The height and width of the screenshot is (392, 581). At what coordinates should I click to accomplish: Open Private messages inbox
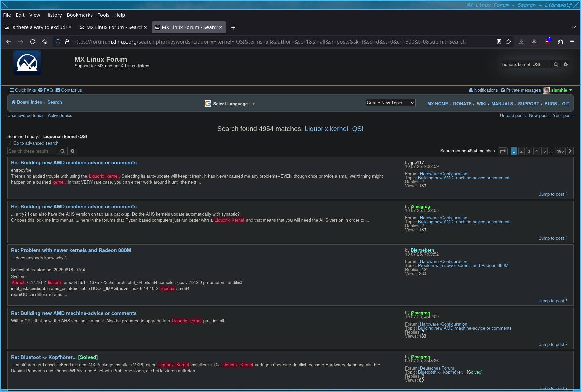(521, 90)
